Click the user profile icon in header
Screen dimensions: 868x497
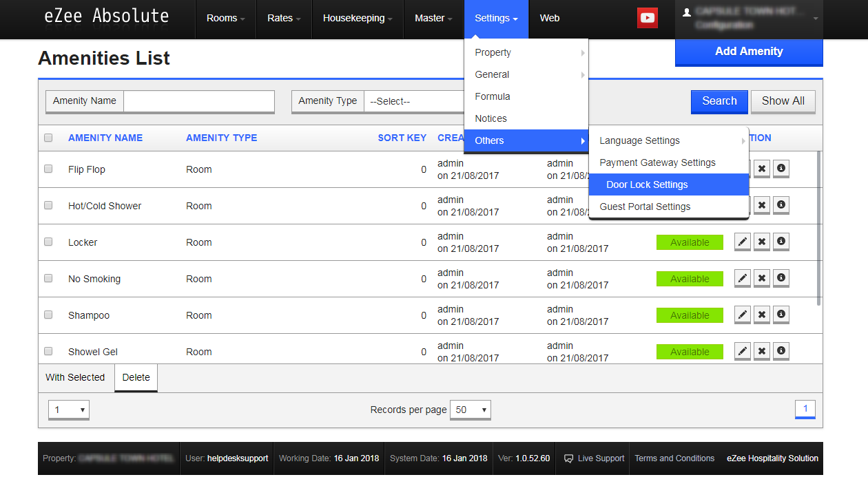pos(686,12)
